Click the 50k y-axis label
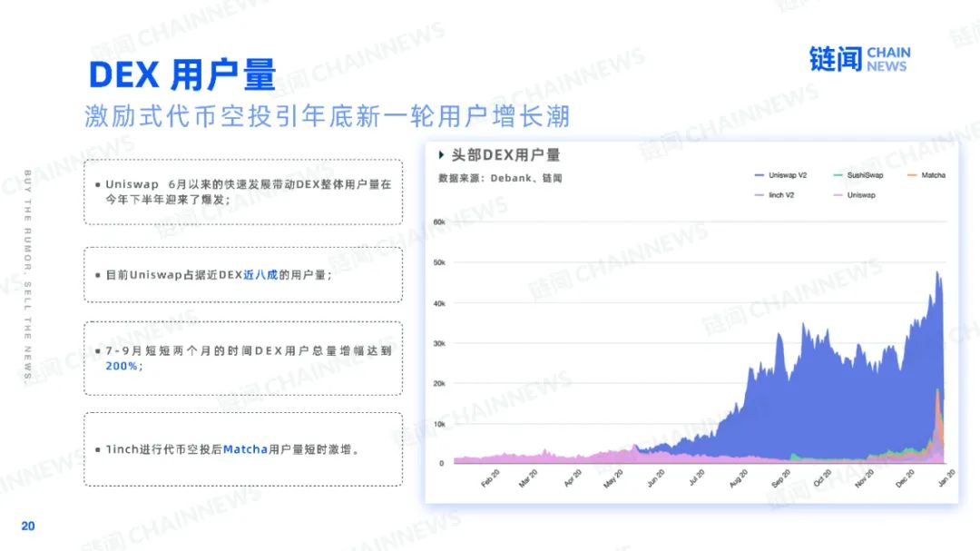980x551 pixels. tap(439, 262)
